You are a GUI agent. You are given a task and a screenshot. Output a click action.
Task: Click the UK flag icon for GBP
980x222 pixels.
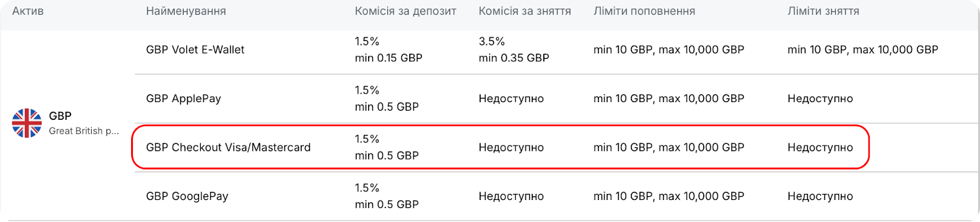tap(27, 123)
